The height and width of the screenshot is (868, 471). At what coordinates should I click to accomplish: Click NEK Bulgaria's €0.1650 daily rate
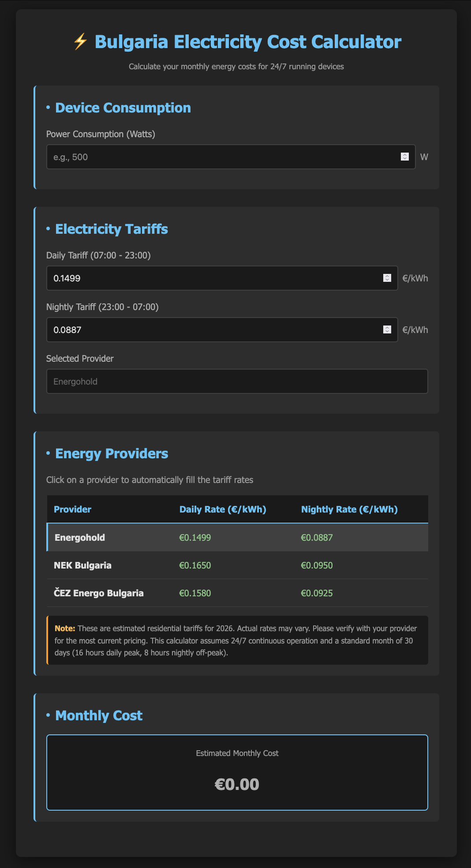(x=195, y=565)
